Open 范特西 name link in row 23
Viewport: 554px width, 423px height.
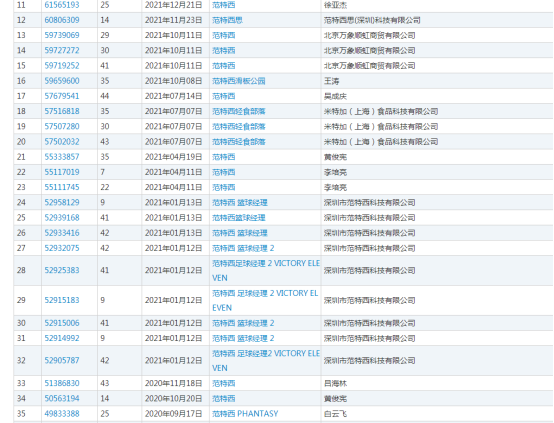(224, 187)
